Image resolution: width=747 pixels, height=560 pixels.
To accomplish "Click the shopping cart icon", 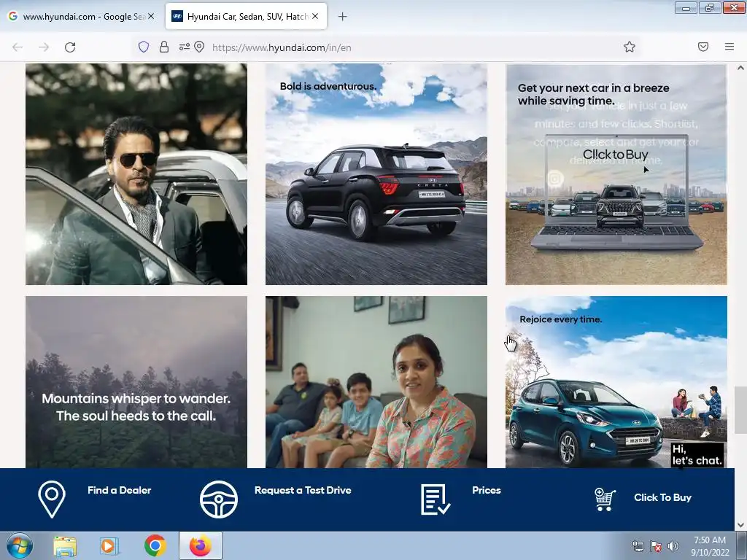I will click(605, 499).
